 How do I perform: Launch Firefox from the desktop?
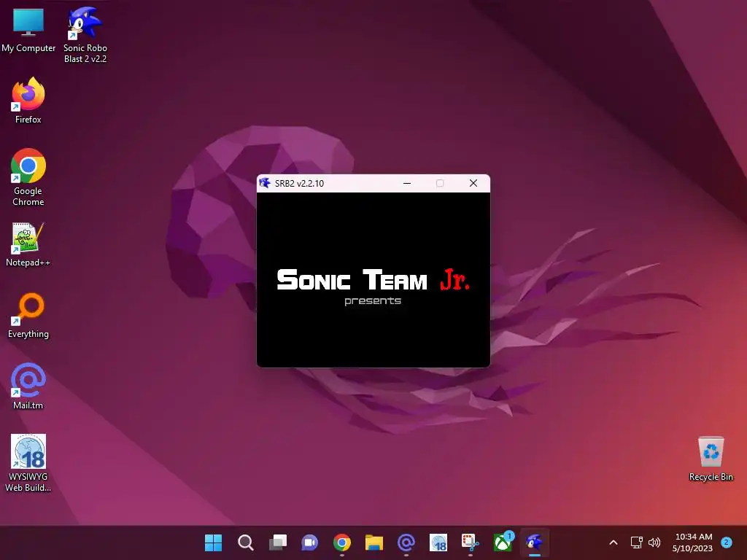pyautogui.click(x=28, y=101)
